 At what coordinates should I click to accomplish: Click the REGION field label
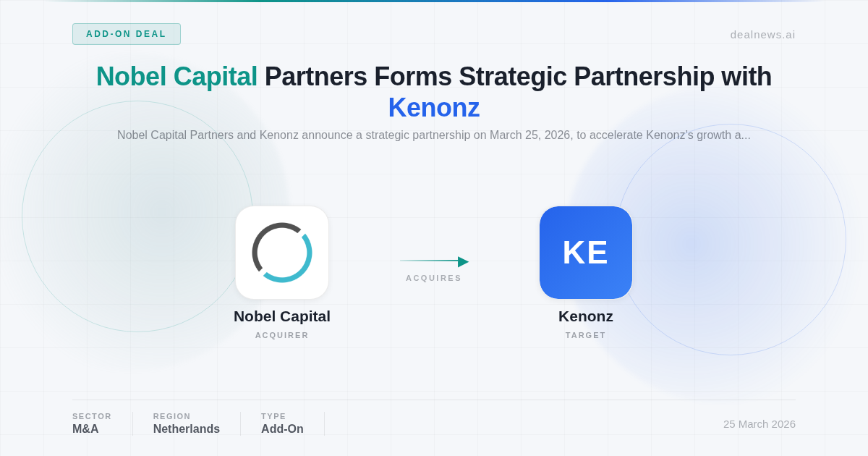pos(172,416)
